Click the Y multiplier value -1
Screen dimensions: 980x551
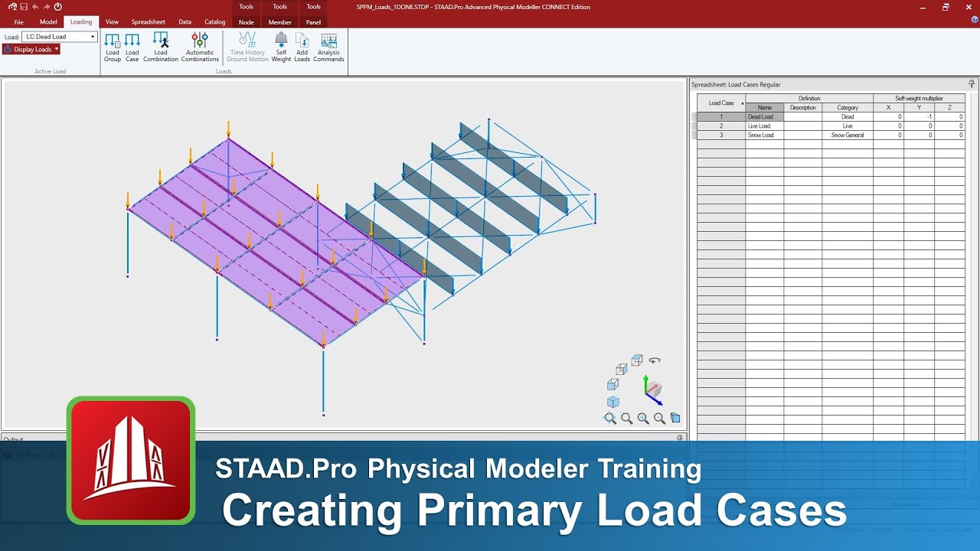pos(919,117)
